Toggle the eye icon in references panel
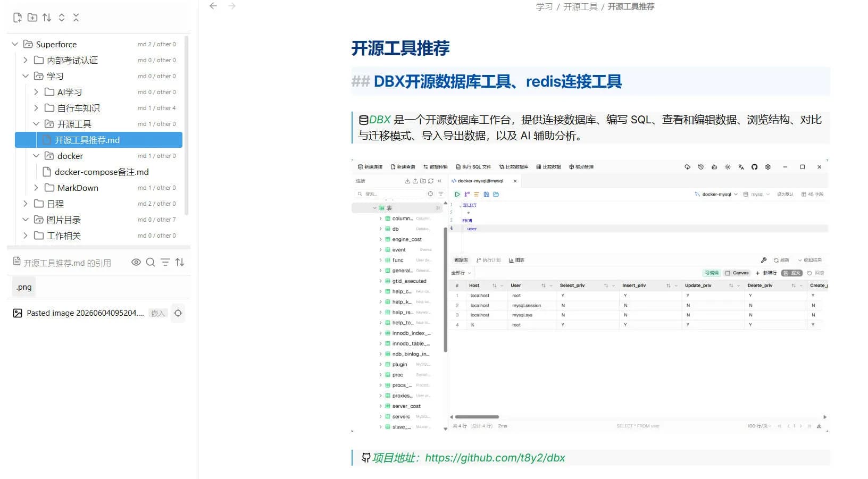This screenshot has height=479, width=868. pos(136,262)
